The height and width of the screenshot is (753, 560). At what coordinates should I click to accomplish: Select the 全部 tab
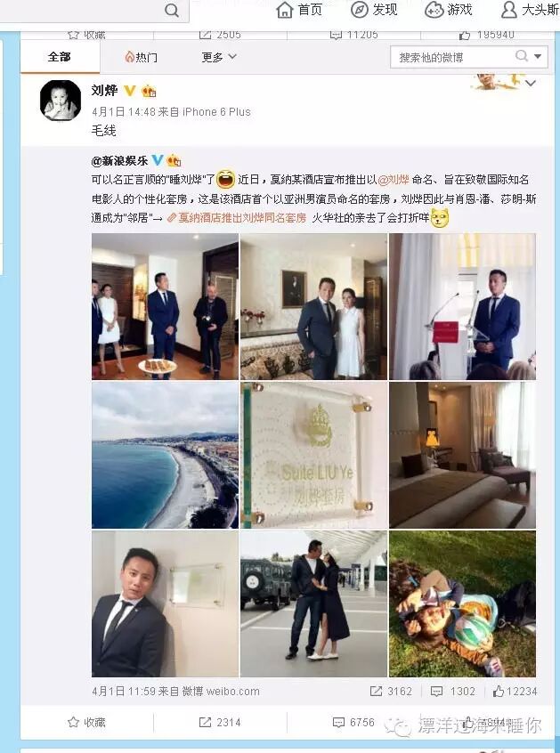60,57
